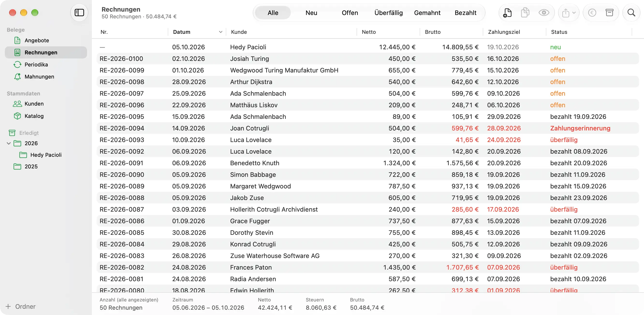644x315 pixels.
Task: Click the Zahlungserinnerung status text
Action: (580, 128)
